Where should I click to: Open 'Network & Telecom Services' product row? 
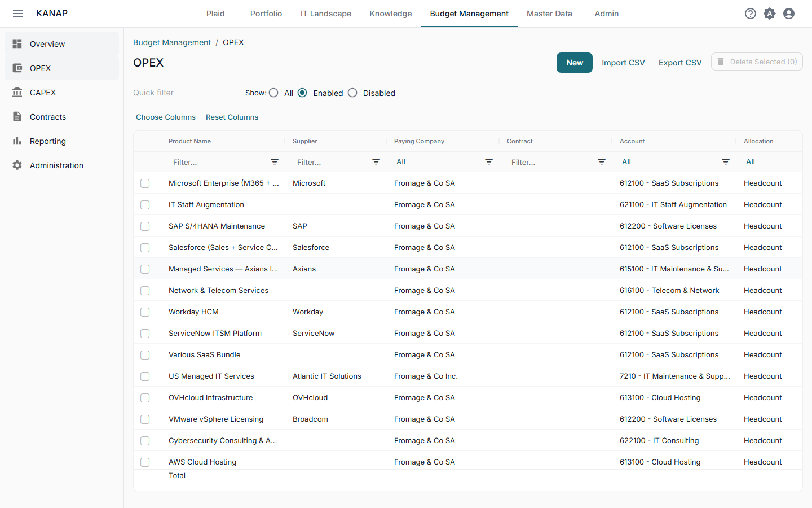pos(218,291)
